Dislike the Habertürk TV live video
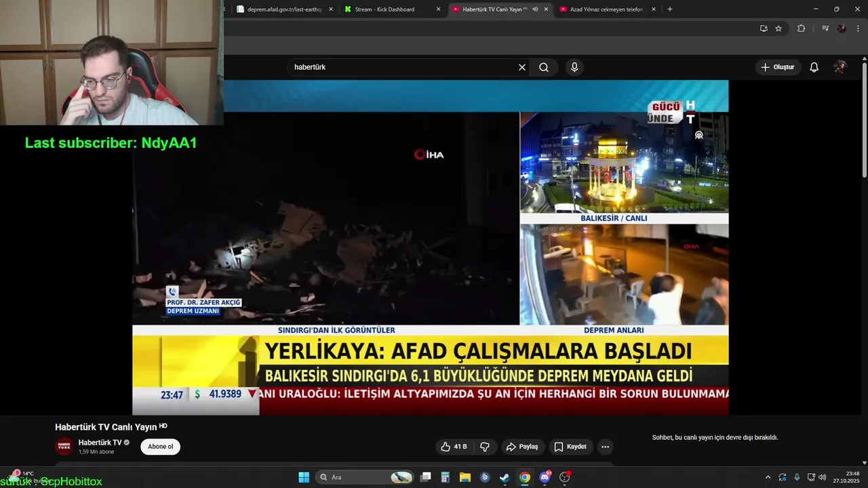 485,447
